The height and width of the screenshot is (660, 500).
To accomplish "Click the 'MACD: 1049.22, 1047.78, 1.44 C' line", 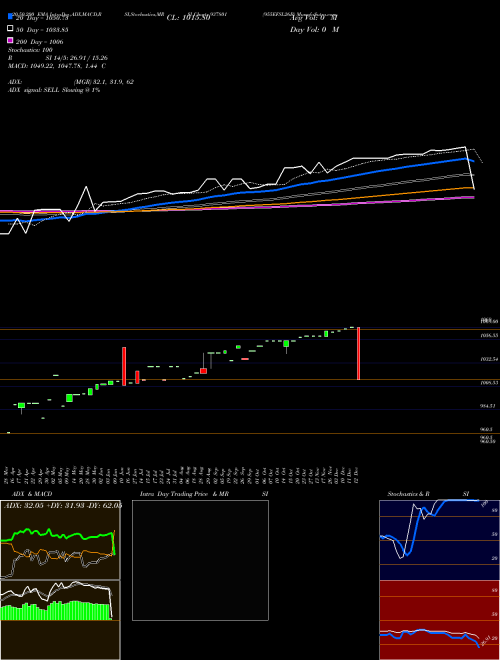I will point(57,66).
